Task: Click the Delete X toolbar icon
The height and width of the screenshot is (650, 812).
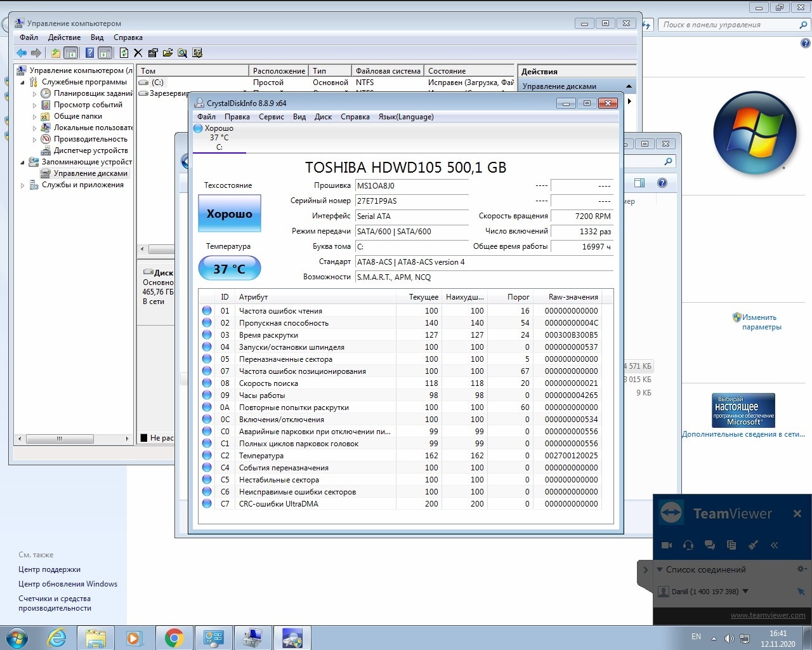Action: (138, 53)
